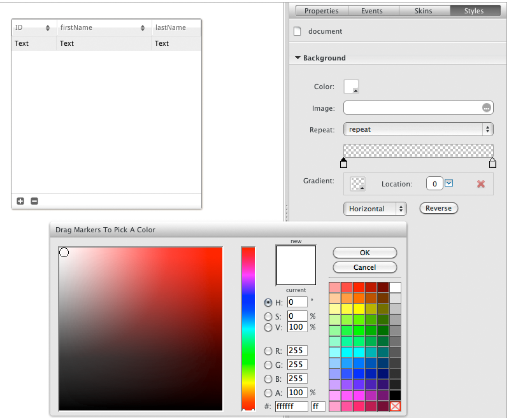Sort by the ID column arrows
Screen dimensions: 509x420
[x=48, y=28]
